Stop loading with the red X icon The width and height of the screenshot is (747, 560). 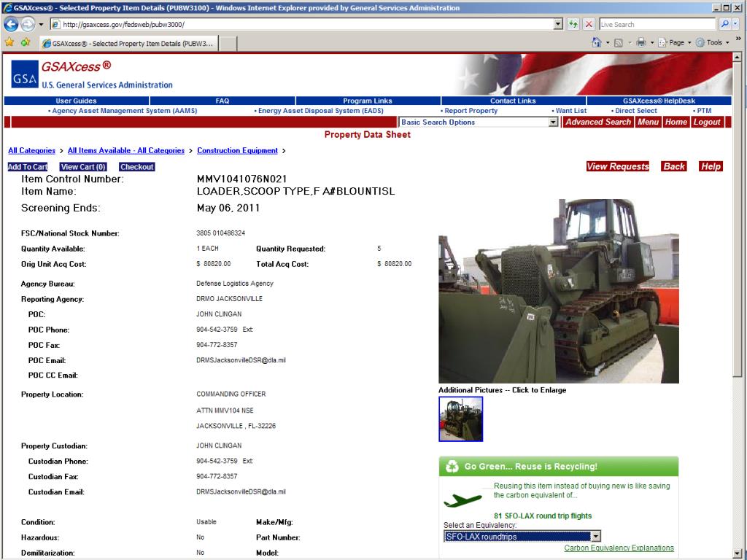click(589, 24)
